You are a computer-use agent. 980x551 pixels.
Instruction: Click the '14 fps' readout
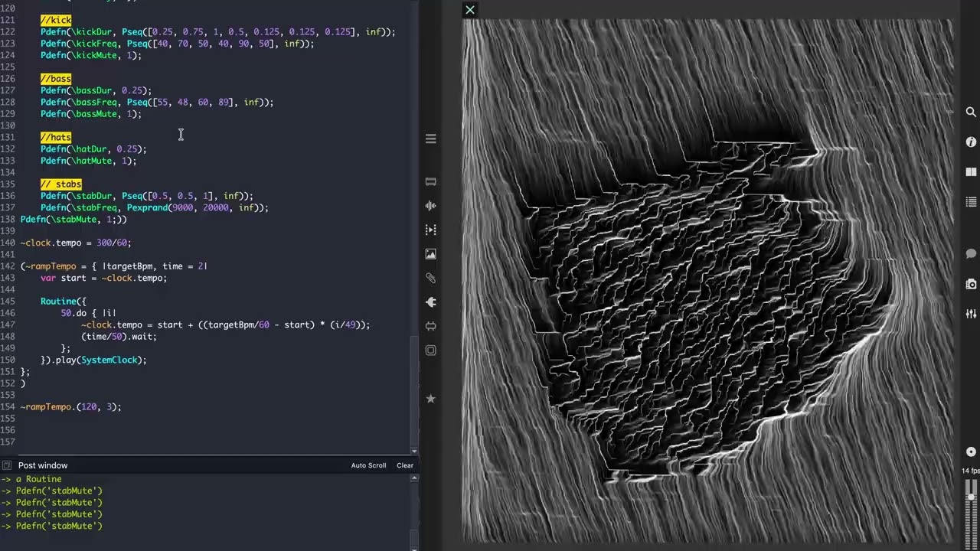(970, 471)
